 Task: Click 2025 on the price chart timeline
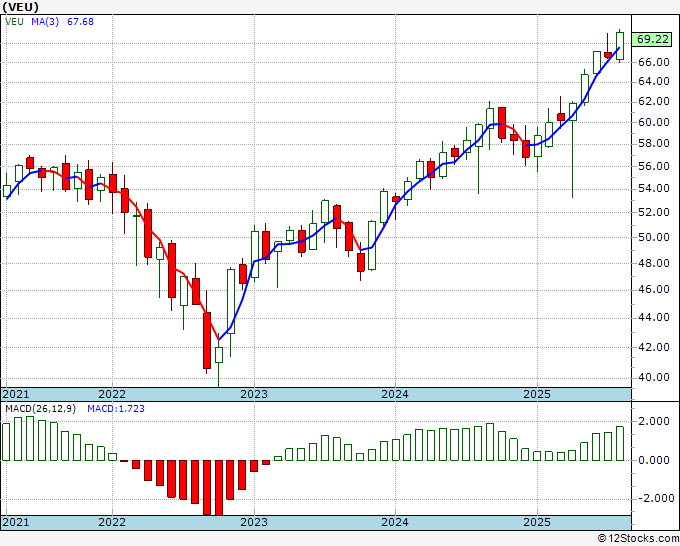pos(537,394)
